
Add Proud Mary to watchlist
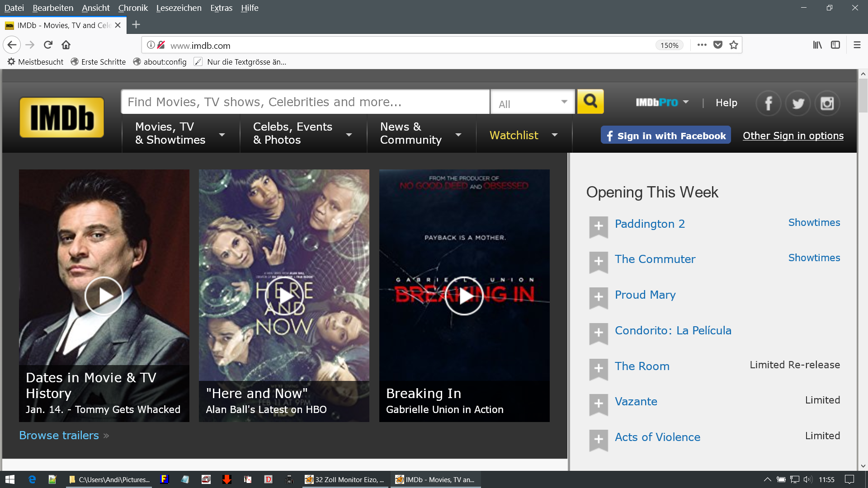pyautogui.click(x=598, y=297)
